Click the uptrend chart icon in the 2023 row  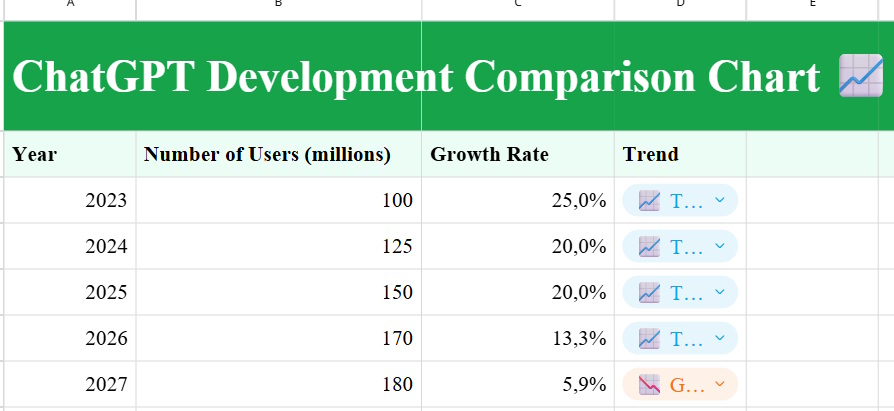pyautogui.click(x=649, y=201)
